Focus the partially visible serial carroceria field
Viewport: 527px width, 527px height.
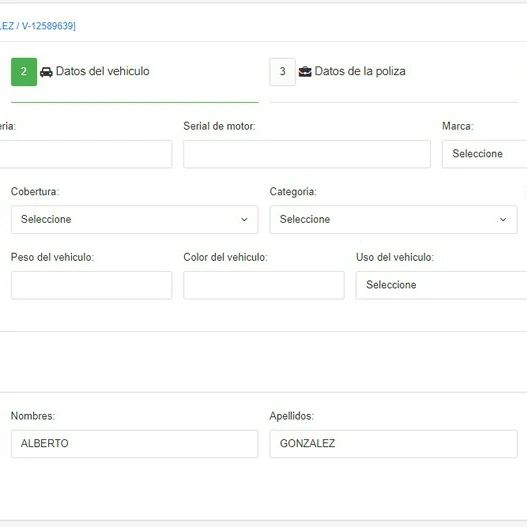coord(86,154)
